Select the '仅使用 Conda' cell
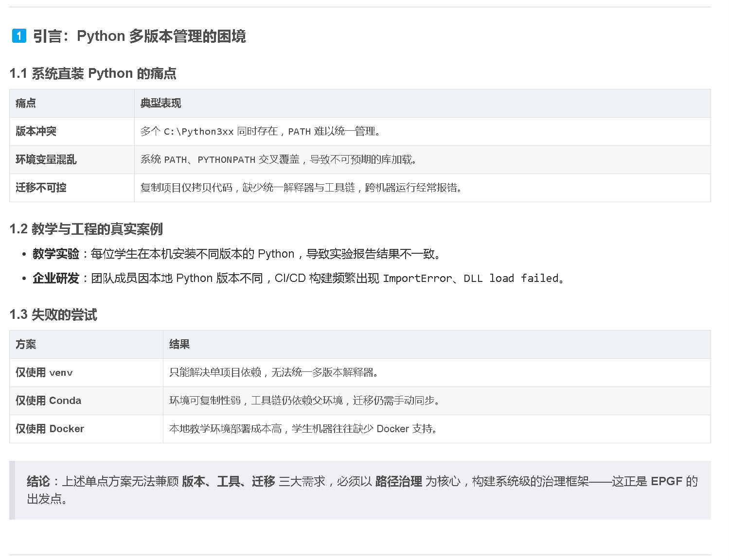Image resolution: width=729 pixels, height=560 pixels. click(86, 401)
